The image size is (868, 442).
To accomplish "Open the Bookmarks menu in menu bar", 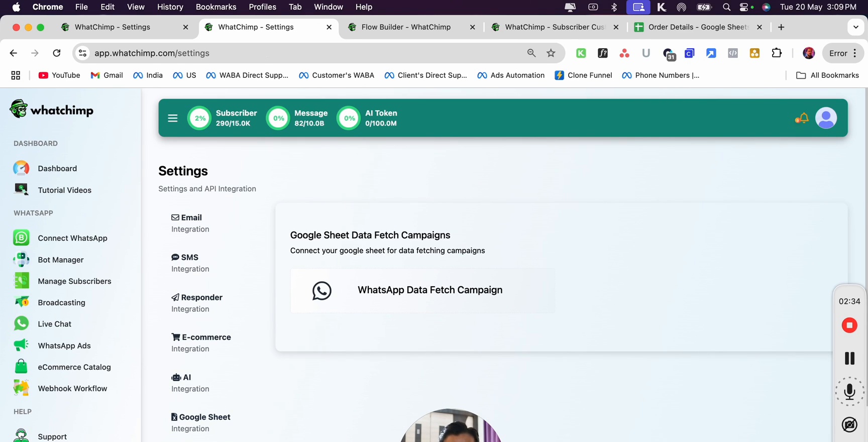I will pos(216,7).
